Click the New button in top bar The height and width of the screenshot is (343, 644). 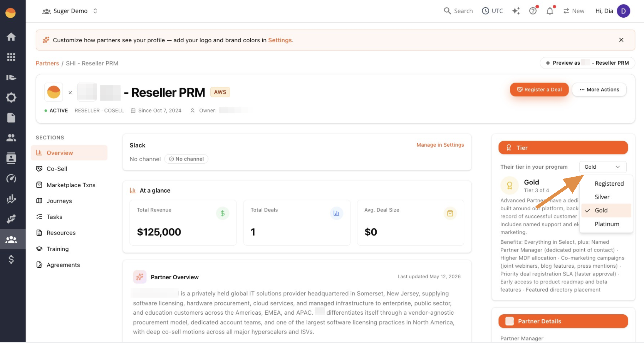(574, 11)
